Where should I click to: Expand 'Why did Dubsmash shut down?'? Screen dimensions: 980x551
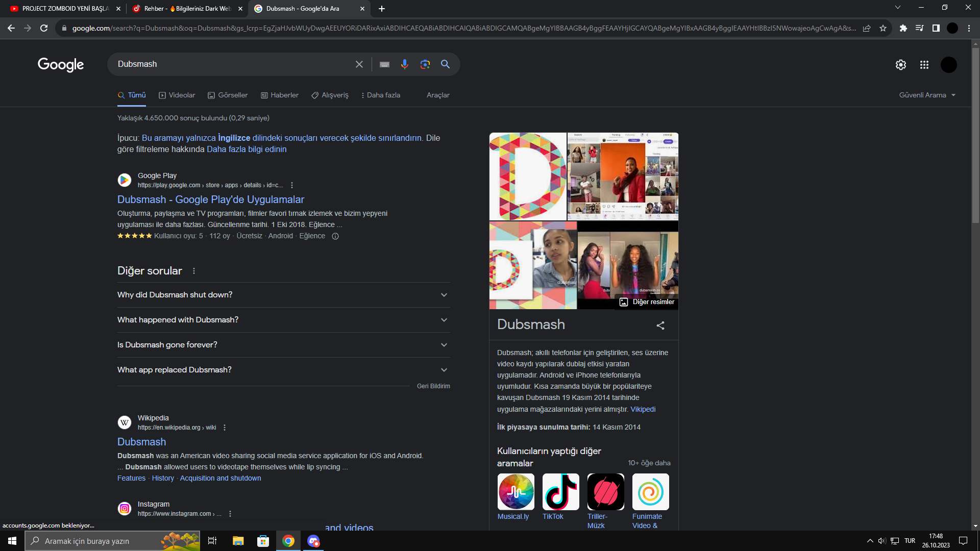(x=283, y=295)
